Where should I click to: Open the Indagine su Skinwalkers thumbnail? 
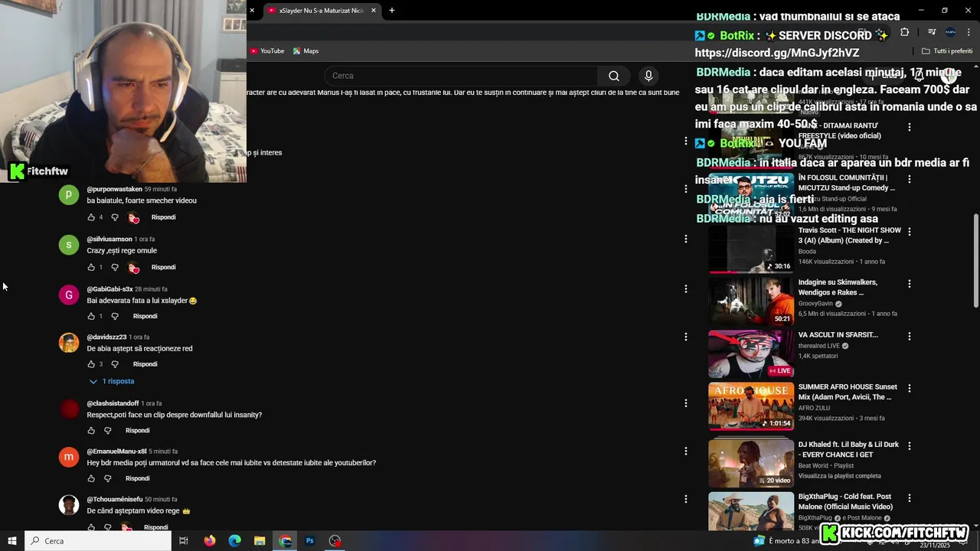tap(751, 302)
